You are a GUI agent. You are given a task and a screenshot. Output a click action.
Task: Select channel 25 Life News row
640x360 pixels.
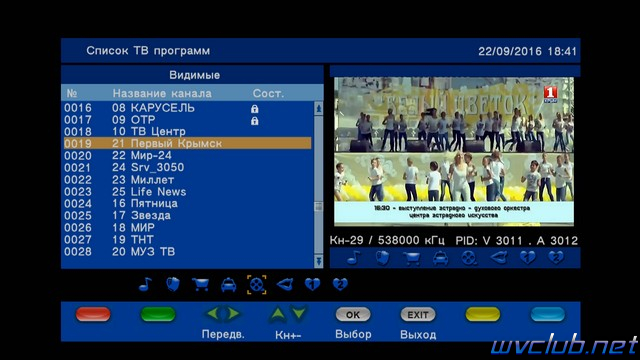point(188,191)
